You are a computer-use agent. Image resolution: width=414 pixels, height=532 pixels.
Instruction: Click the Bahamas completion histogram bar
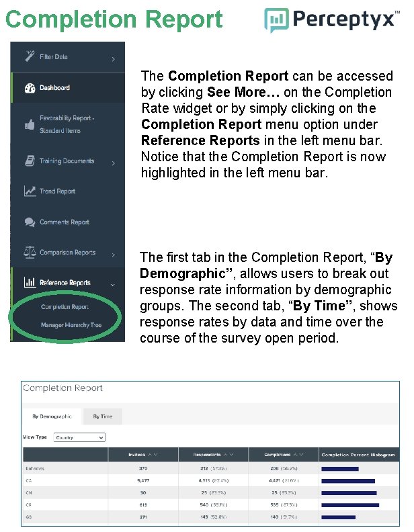coord(340,469)
